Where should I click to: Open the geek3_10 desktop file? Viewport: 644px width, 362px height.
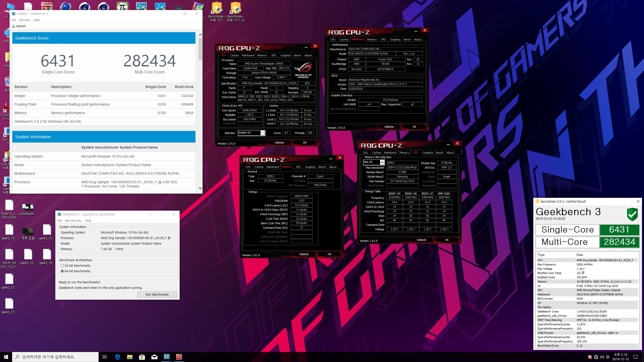[47, 232]
